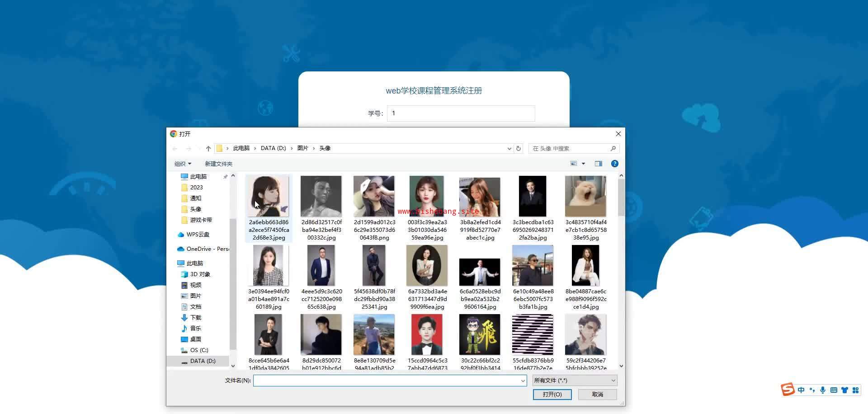Focus the 文件名(N) input field
Viewport: 868px width, 414px height.
tap(390, 381)
